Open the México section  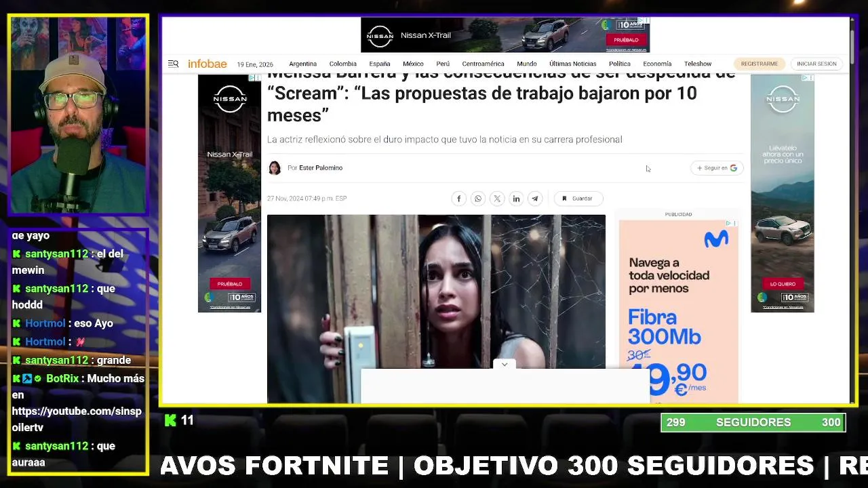413,64
